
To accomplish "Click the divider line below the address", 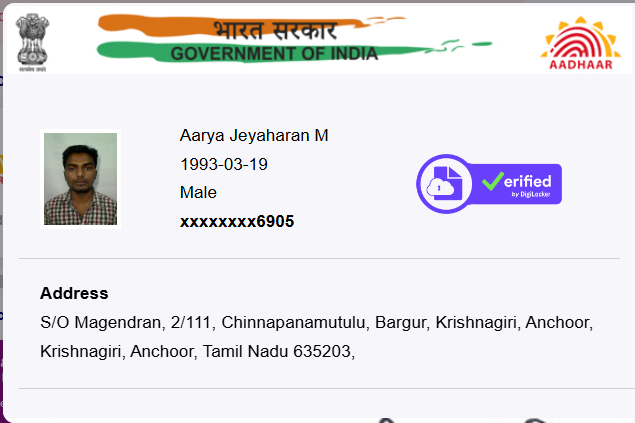I will 327,388.
